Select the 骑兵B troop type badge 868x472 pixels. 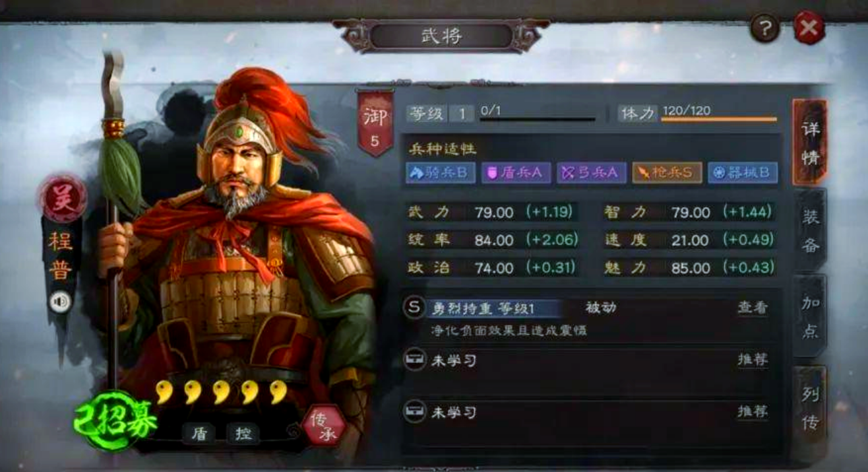click(440, 173)
